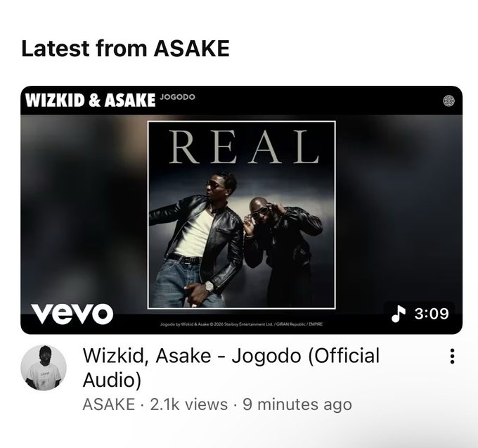Viewport: 478px width, 448px height.
Task: Open the three-dot video options menu
Action: (452, 356)
